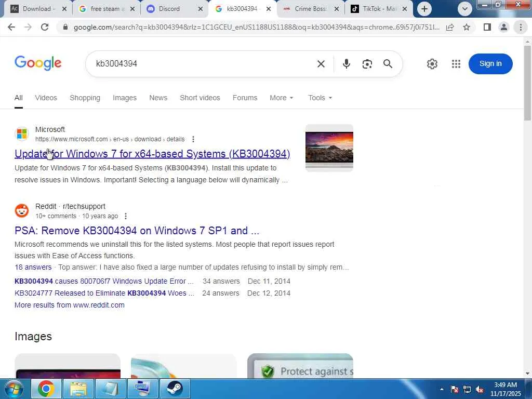Open the three-dot options for Microsoft result
The image size is (532, 399).
coord(193,139)
